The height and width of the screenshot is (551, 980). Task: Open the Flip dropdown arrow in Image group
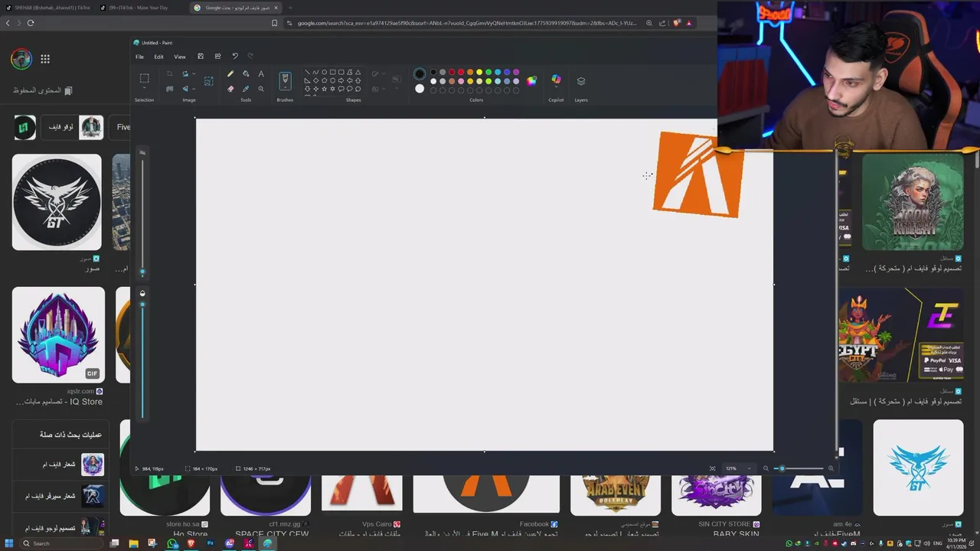point(194,89)
